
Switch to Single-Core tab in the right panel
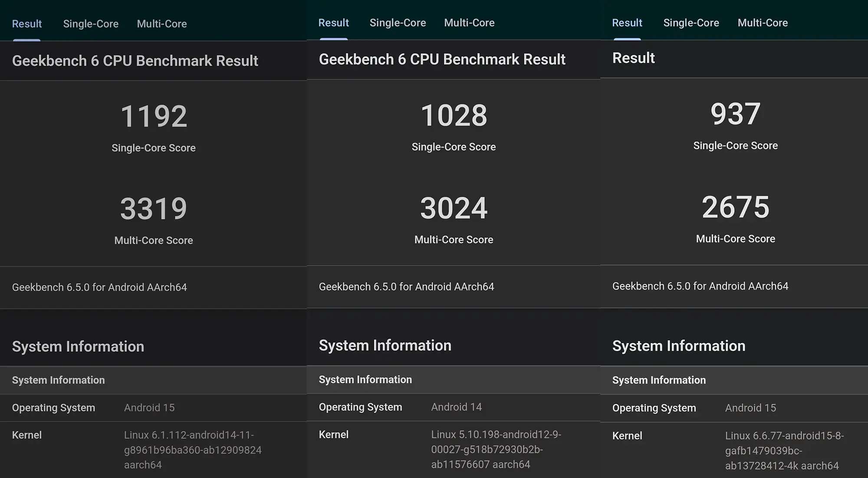click(x=691, y=23)
